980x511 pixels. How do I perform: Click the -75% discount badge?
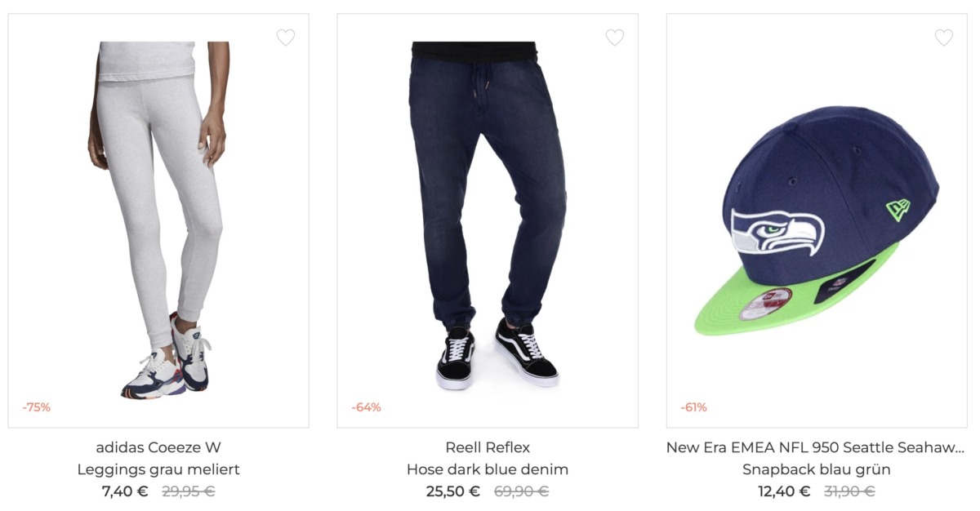pyautogui.click(x=36, y=407)
